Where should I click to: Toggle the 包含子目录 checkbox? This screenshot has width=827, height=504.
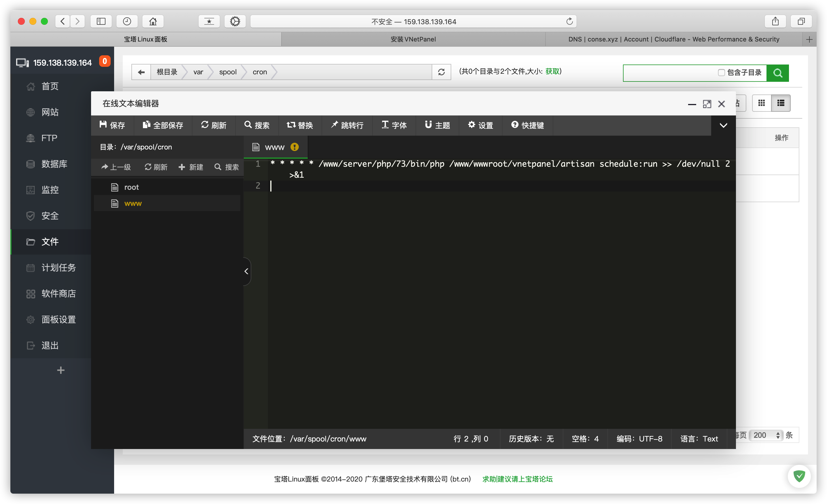tap(721, 73)
